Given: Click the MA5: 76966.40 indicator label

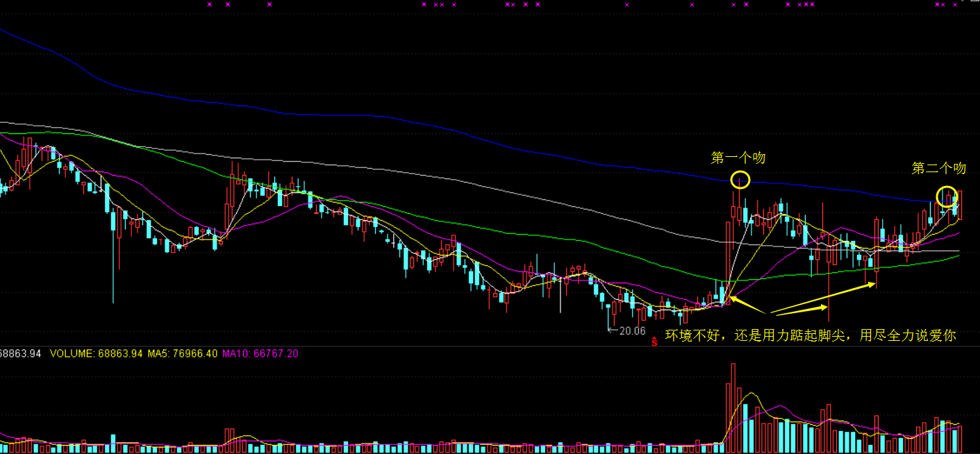Looking at the screenshot, I should point(185,353).
